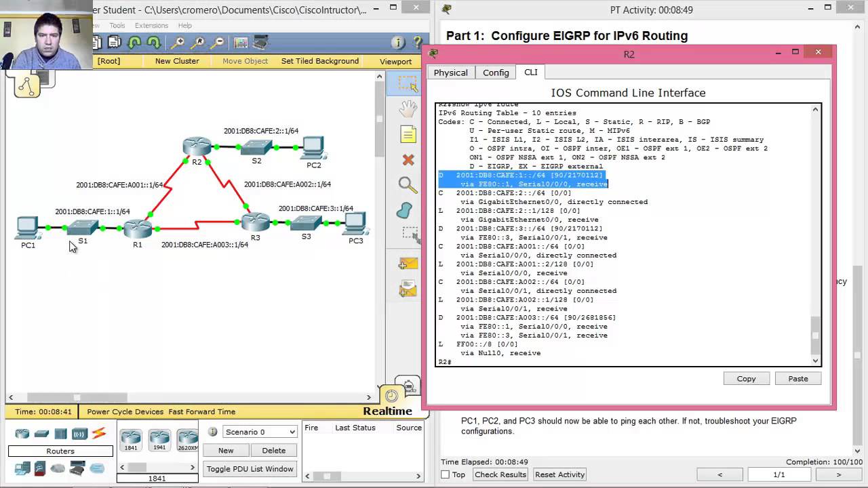Viewport: 868px width, 488px height.
Task: Toggle the Top checkbox in activity window
Action: click(x=446, y=474)
